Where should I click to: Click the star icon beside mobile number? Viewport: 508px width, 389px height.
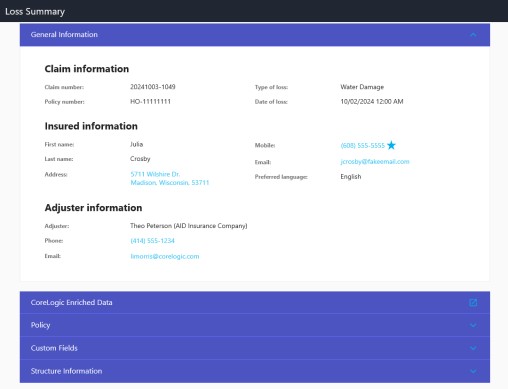point(391,145)
